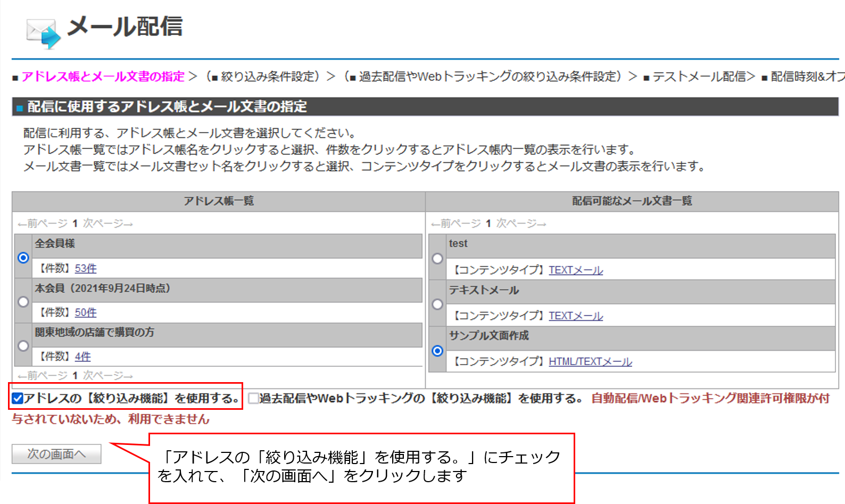Viewport: 845px width, 504px height.
Task: Select the サンプル文面作成 radio button
Action: [437, 351]
